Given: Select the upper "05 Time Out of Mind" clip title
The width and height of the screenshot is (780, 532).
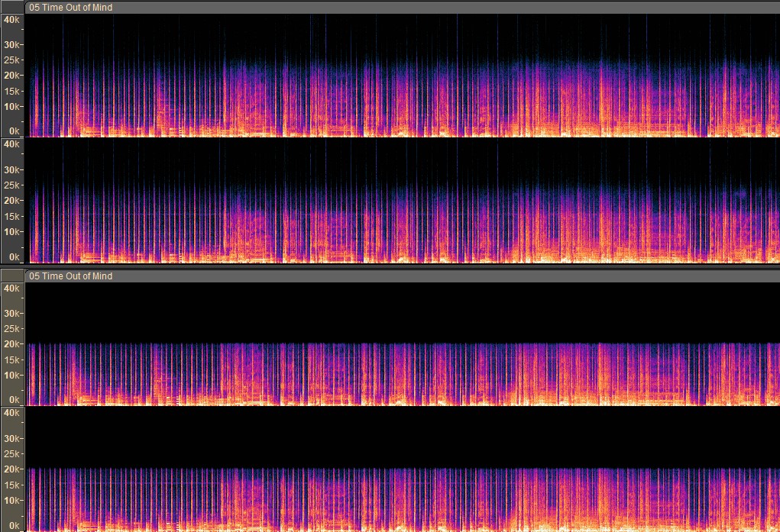Looking at the screenshot, I should [70, 8].
